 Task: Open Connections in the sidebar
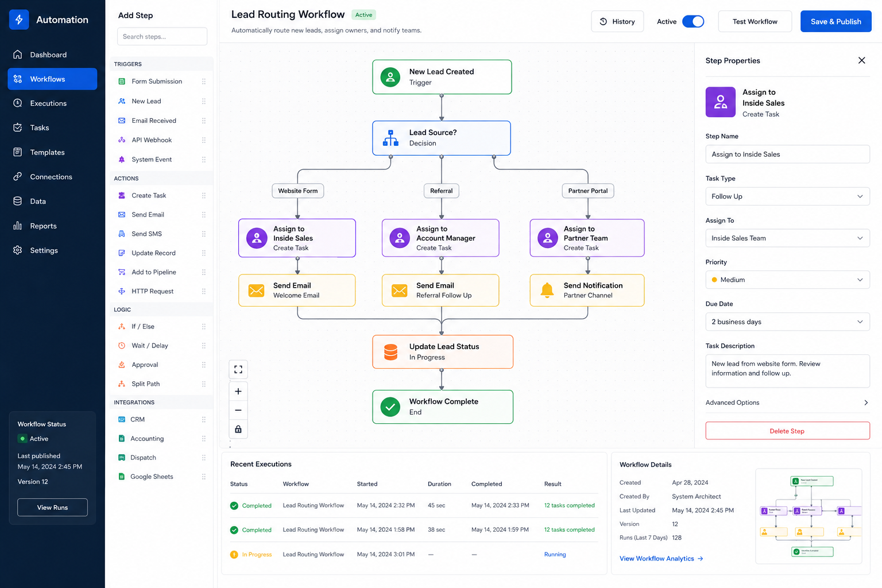(x=52, y=177)
